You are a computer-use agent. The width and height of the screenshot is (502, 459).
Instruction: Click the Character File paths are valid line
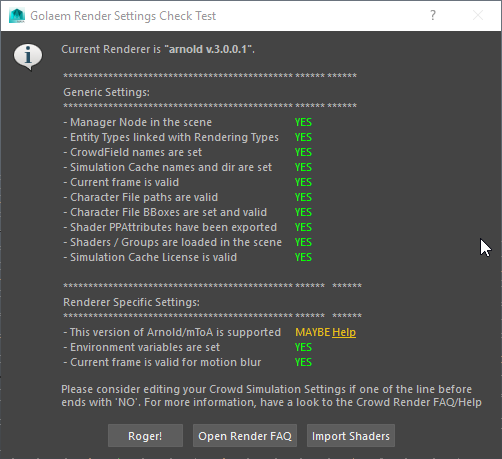pos(141,197)
